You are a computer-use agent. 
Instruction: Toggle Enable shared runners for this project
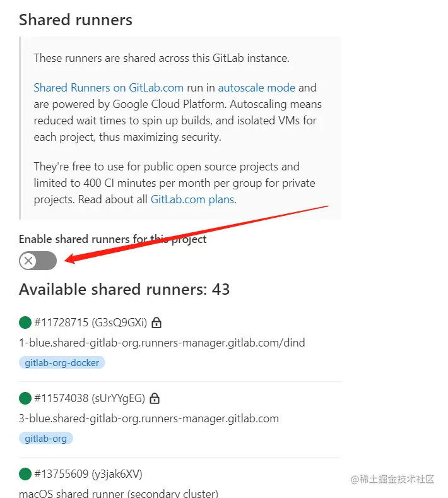[x=38, y=261]
